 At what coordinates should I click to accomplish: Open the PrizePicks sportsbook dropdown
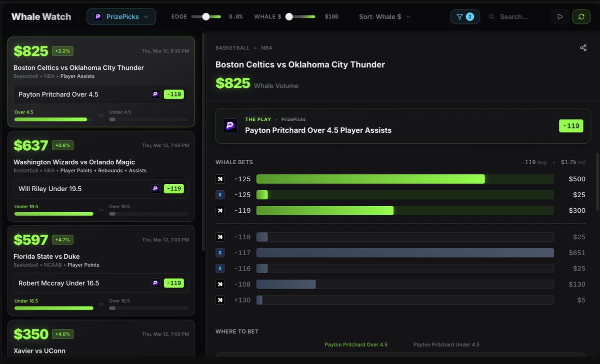[x=121, y=16]
